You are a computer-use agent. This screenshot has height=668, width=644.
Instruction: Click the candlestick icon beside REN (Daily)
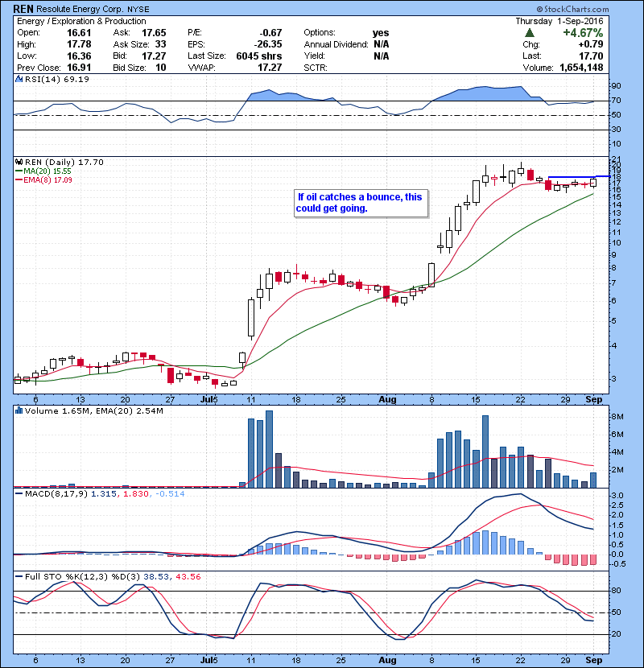(x=19, y=162)
